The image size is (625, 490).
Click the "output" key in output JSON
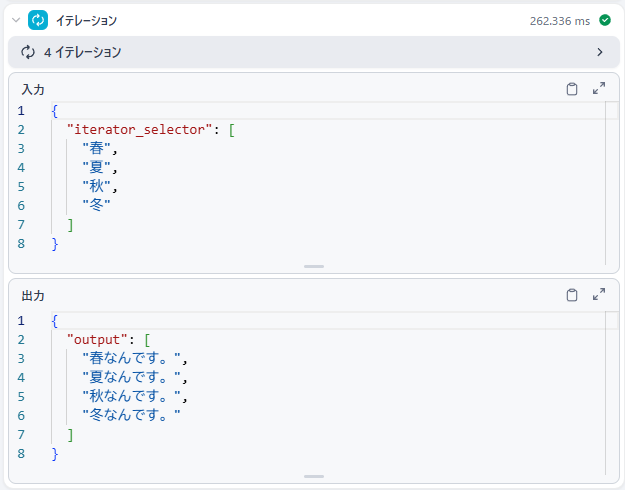click(x=97, y=340)
